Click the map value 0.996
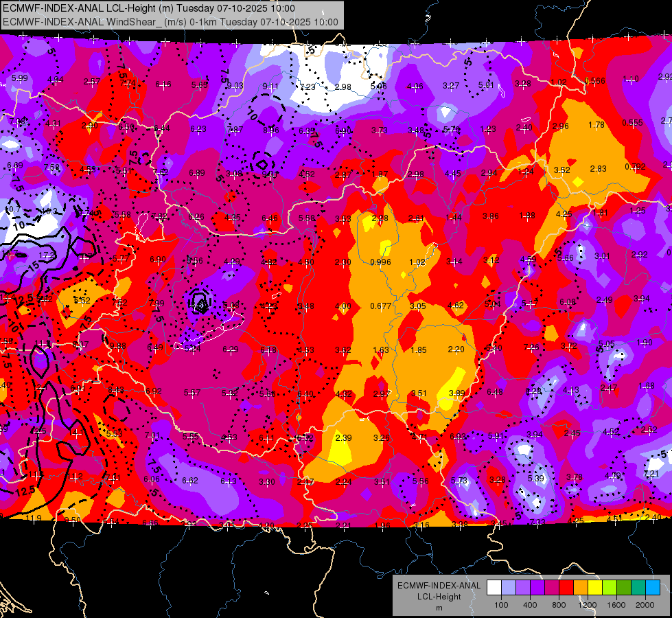This screenshot has height=618, width=672. (x=380, y=262)
